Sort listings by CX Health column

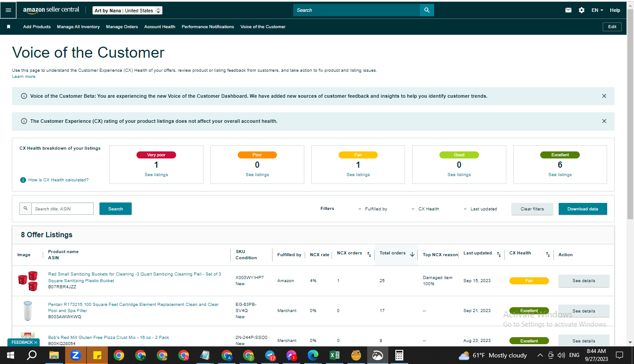[x=548, y=254]
